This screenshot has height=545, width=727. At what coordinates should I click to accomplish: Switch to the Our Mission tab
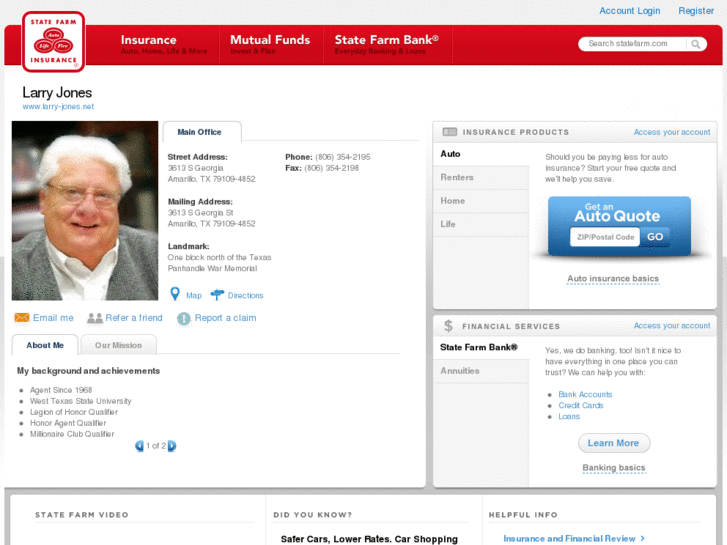pos(118,345)
